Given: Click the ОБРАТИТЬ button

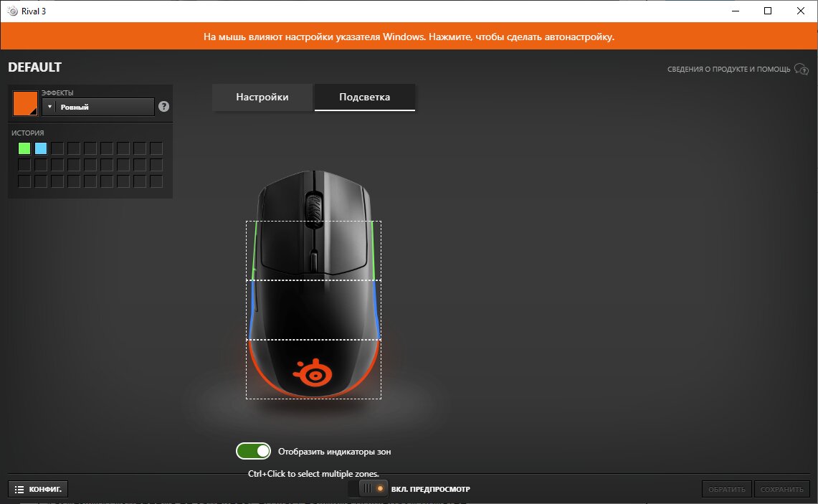Looking at the screenshot, I should [727, 490].
